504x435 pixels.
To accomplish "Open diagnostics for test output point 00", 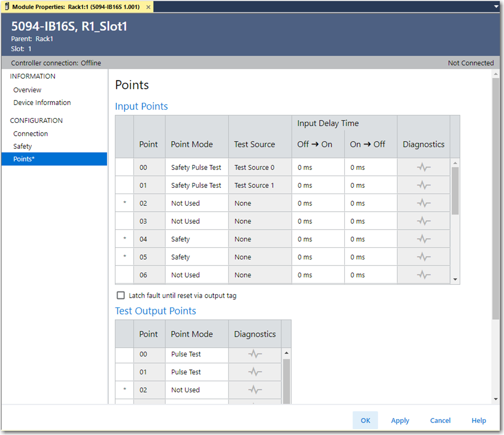I will pyautogui.click(x=255, y=354).
